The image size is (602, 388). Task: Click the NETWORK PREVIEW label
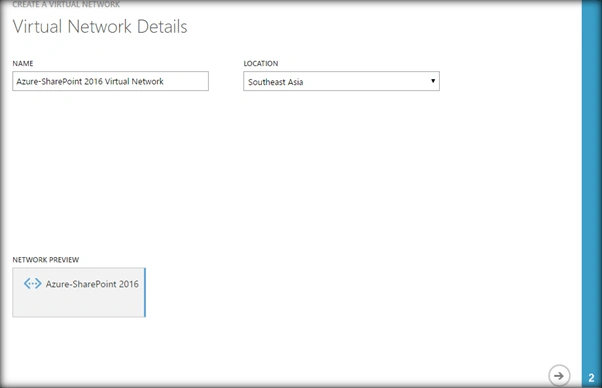pos(46,260)
